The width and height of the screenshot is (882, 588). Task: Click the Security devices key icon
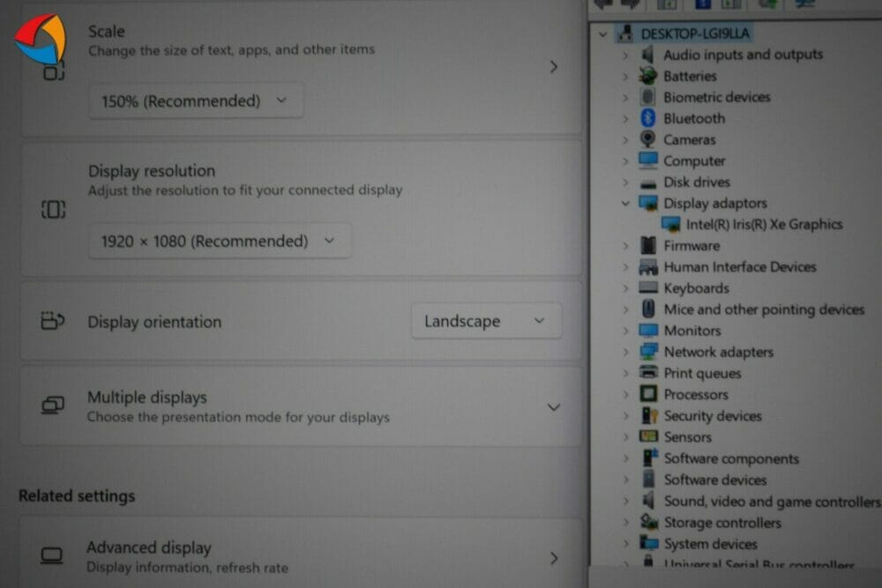(650, 415)
